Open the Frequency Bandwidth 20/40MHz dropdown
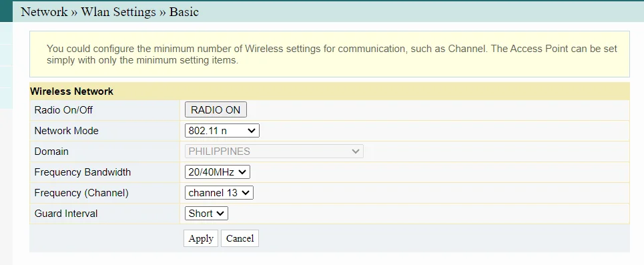This screenshot has width=644, height=265. point(218,172)
